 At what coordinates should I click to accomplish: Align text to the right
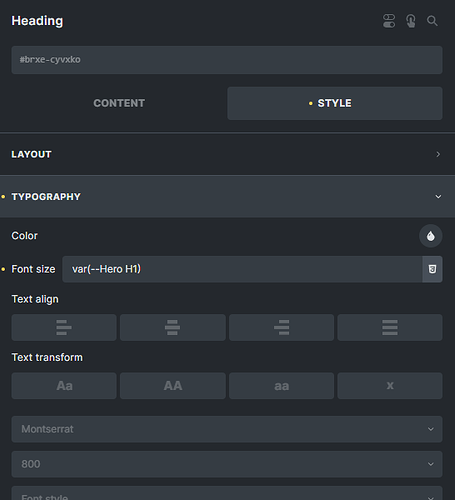click(x=281, y=327)
